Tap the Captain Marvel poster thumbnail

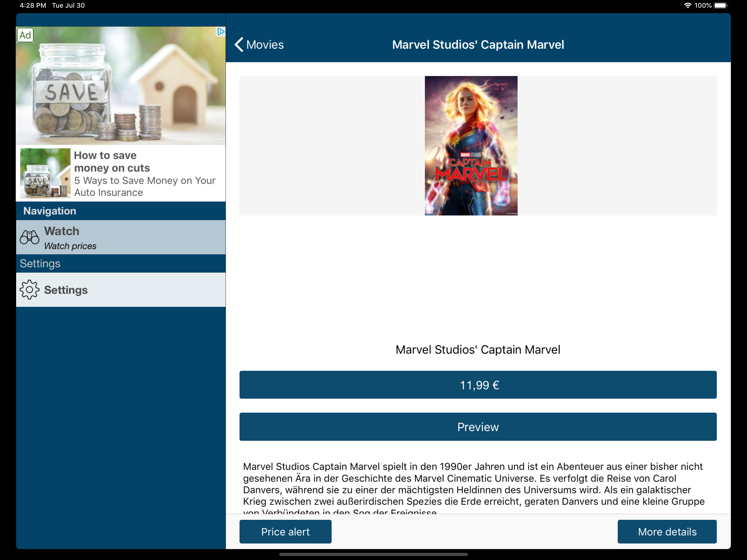coord(471,145)
